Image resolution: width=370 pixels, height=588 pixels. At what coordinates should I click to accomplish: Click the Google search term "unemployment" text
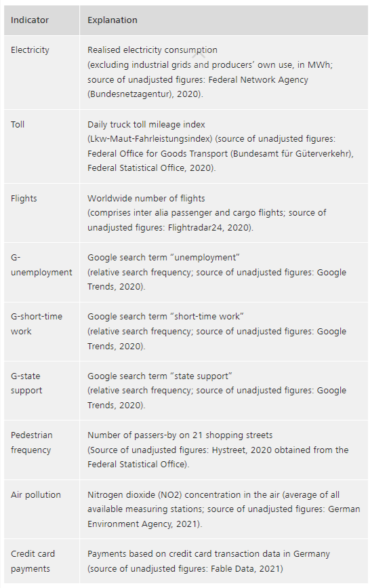[x=163, y=258]
